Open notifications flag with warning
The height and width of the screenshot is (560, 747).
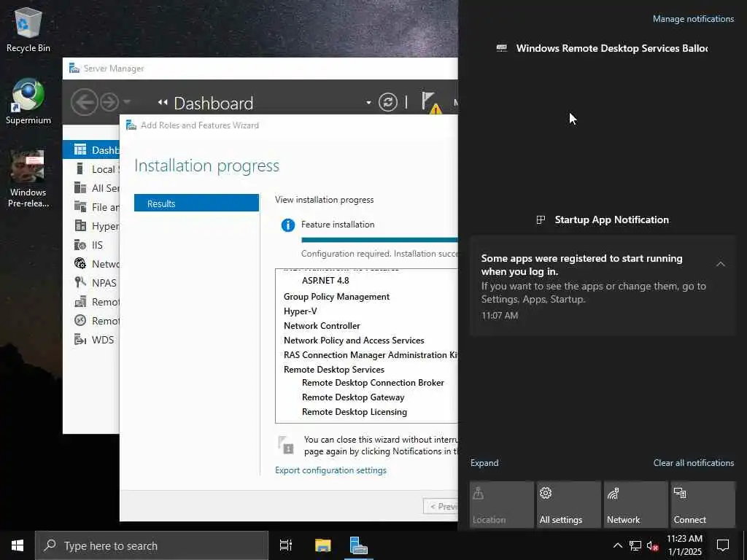click(x=430, y=102)
